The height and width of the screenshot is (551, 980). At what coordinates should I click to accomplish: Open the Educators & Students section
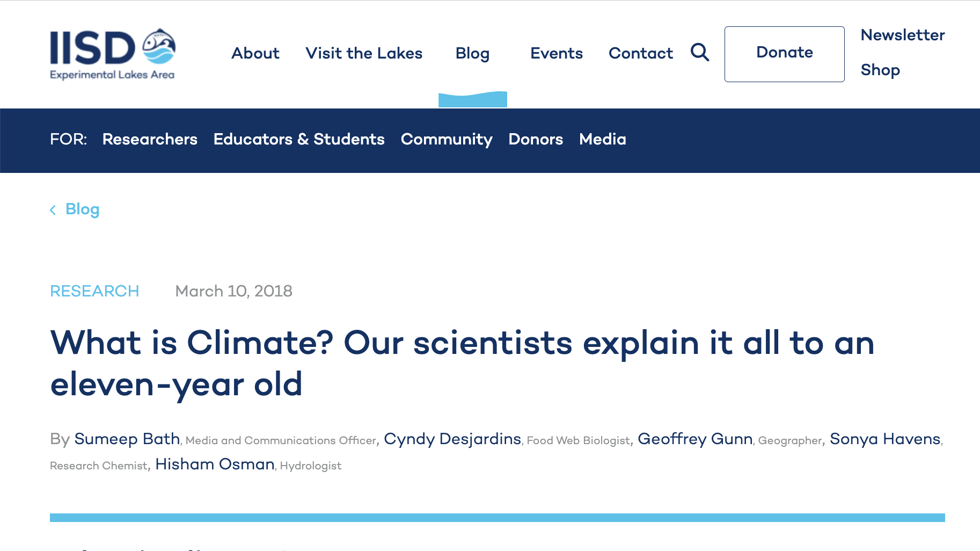tap(298, 140)
